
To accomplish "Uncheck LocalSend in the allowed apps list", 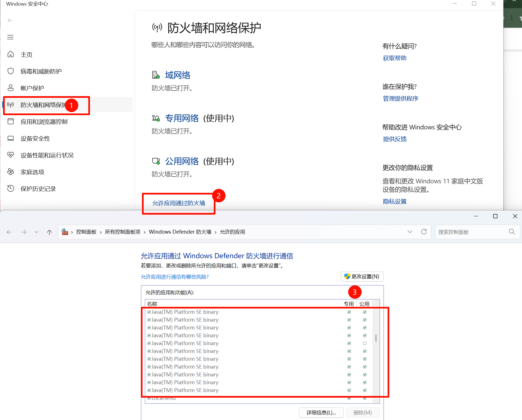I will click(149, 398).
